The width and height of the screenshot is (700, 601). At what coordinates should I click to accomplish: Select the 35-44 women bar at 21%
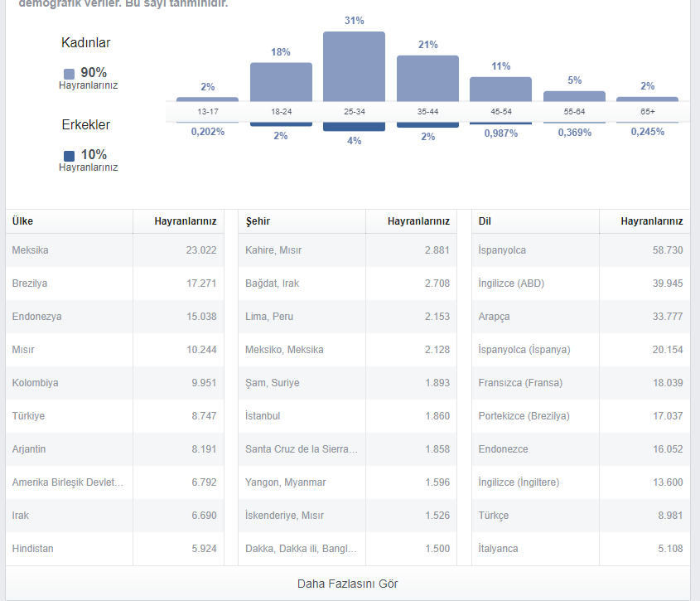point(427,79)
